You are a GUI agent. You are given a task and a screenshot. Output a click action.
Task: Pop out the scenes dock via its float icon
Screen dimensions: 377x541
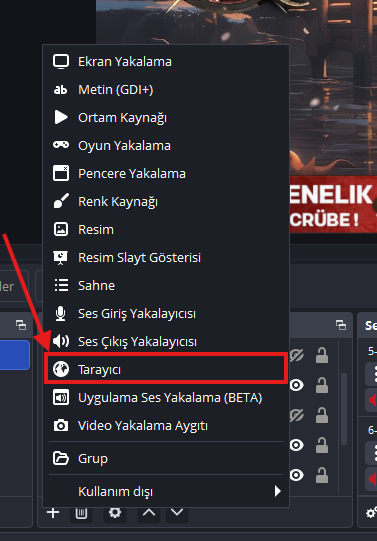tap(21, 325)
